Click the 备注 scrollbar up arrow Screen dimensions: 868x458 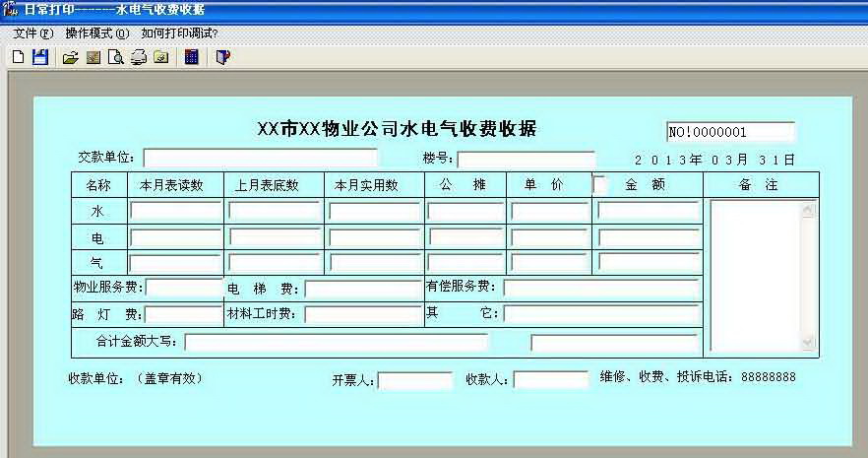coord(809,209)
